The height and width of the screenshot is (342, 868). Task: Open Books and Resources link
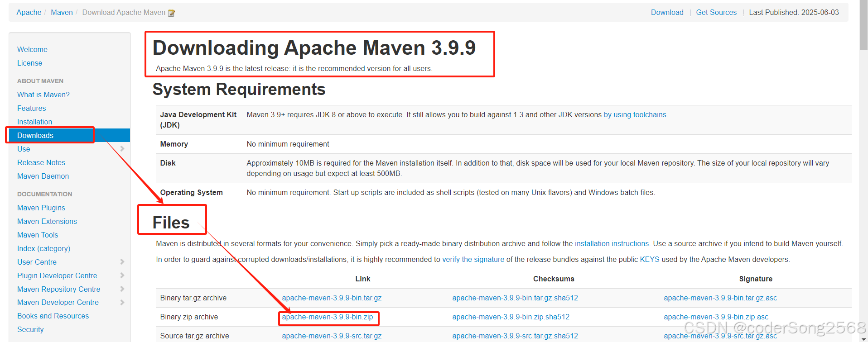click(x=53, y=316)
